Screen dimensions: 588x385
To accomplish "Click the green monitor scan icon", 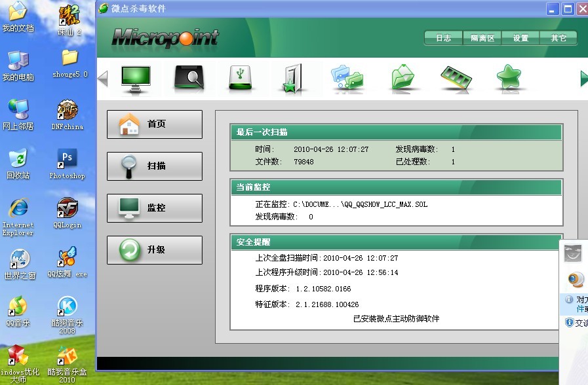I will 136,79.
